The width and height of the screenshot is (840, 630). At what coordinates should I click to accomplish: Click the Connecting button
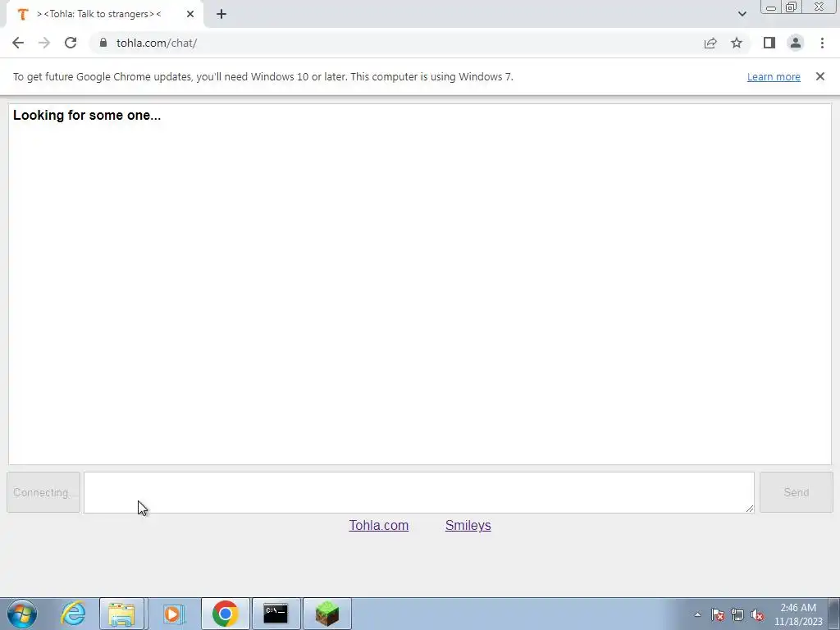[x=43, y=492]
